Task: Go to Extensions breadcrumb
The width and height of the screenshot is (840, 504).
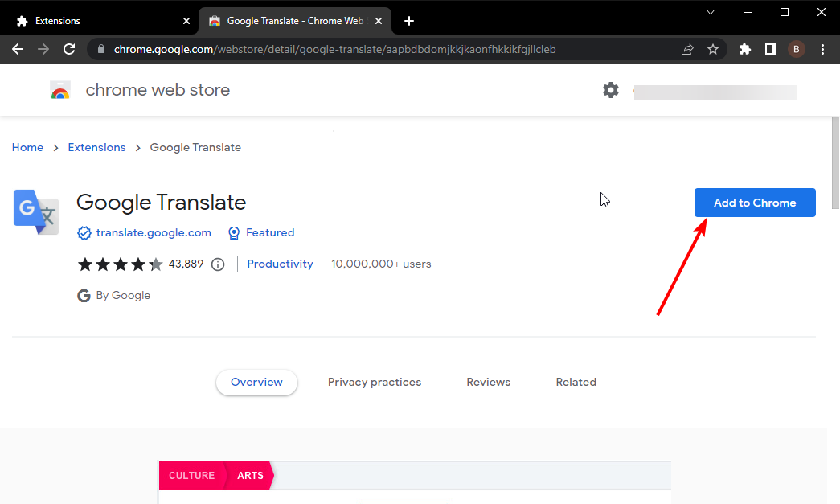Action: (96, 147)
